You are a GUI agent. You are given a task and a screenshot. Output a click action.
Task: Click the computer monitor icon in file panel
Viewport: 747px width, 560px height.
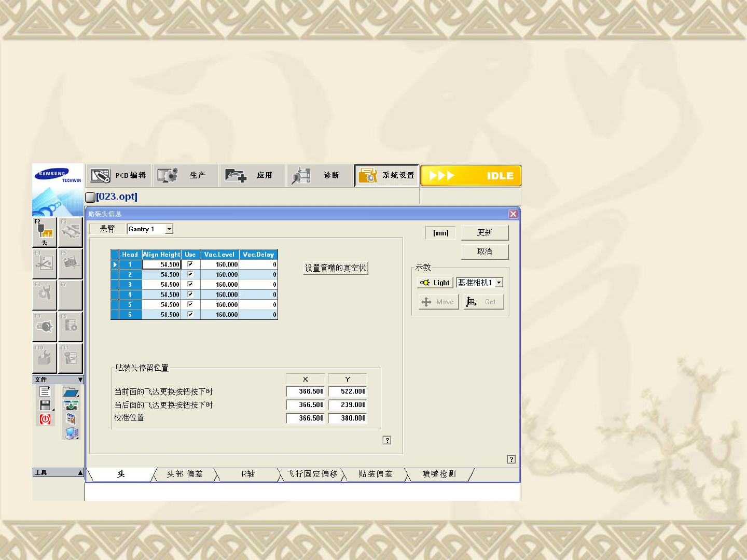(71, 433)
